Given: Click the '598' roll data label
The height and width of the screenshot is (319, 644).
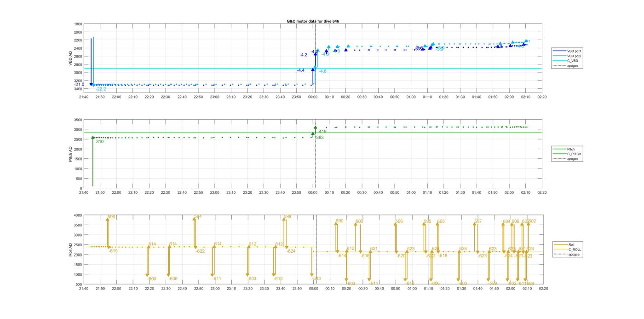Looking at the screenshot, I should [x=287, y=216].
